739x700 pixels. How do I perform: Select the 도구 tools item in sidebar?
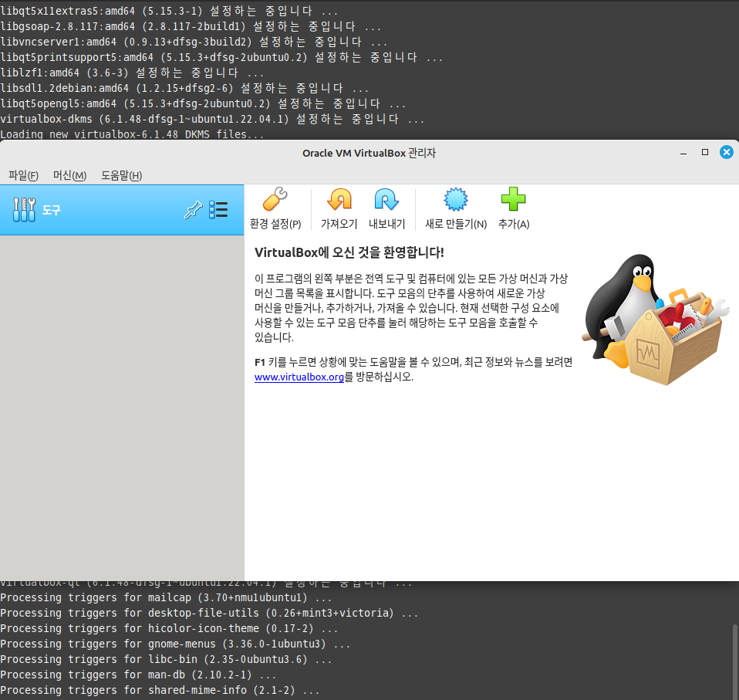122,210
